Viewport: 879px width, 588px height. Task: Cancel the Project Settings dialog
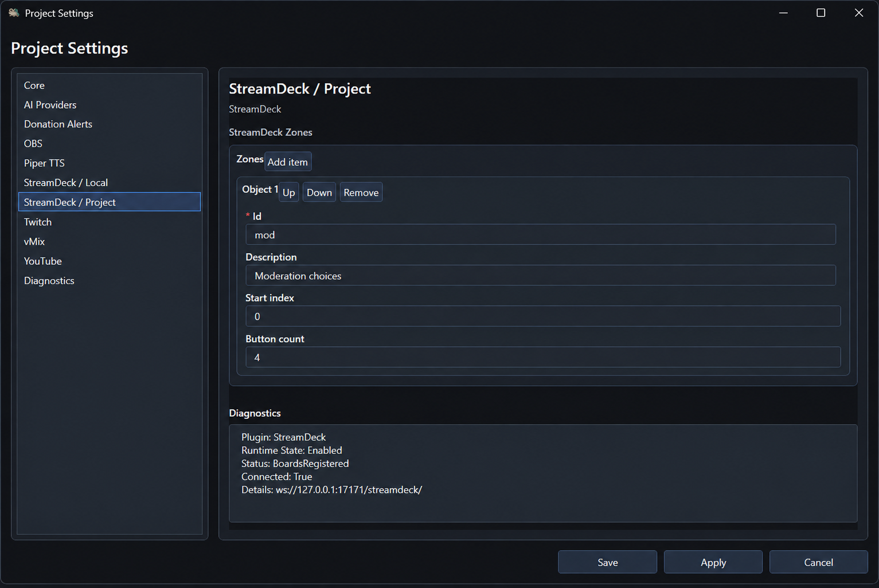tap(819, 562)
